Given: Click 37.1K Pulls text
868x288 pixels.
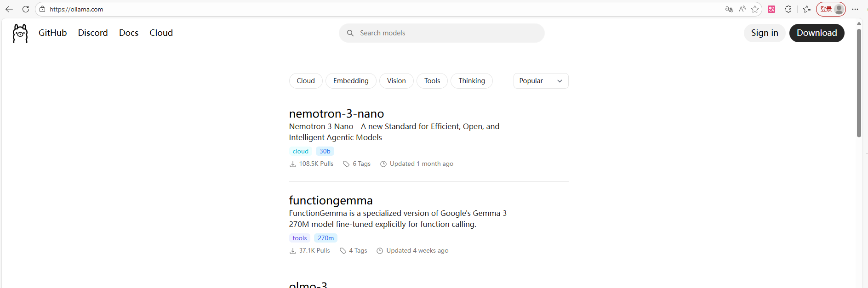Looking at the screenshot, I should pos(314,250).
